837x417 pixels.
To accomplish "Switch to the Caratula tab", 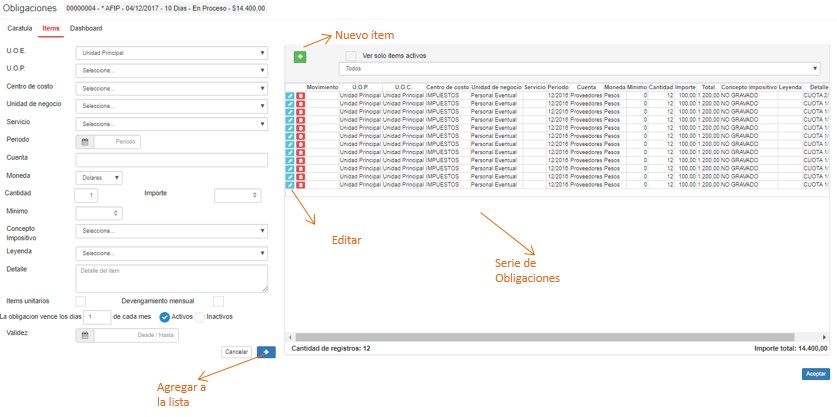I will (x=20, y=29).
